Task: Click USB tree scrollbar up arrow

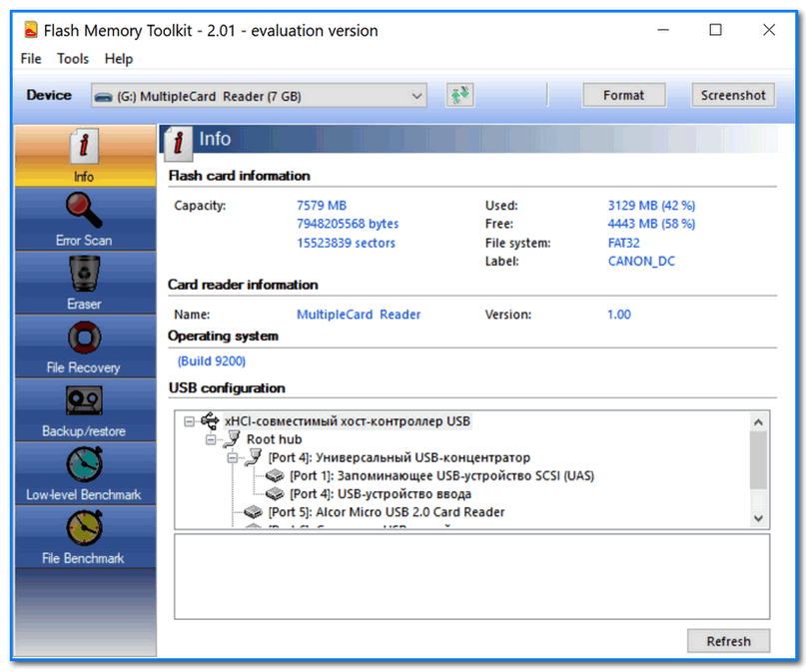Action: (x=758, y=422)
